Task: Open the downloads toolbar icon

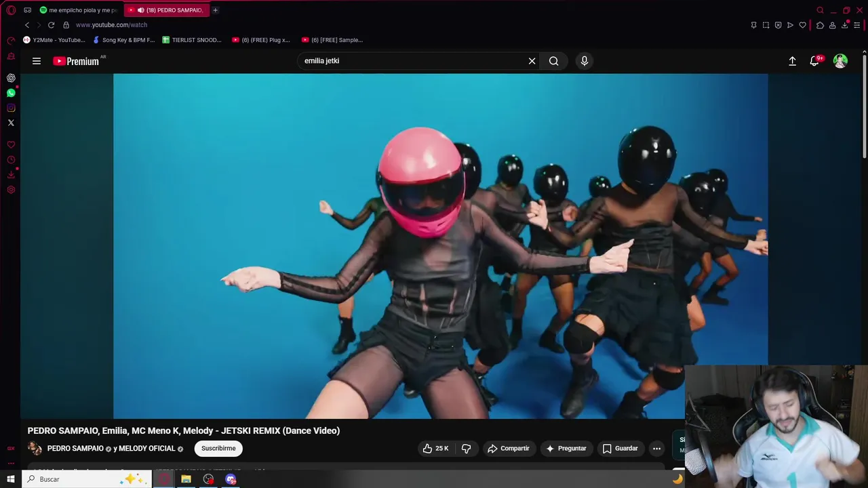Action: [x=845, y=25]
